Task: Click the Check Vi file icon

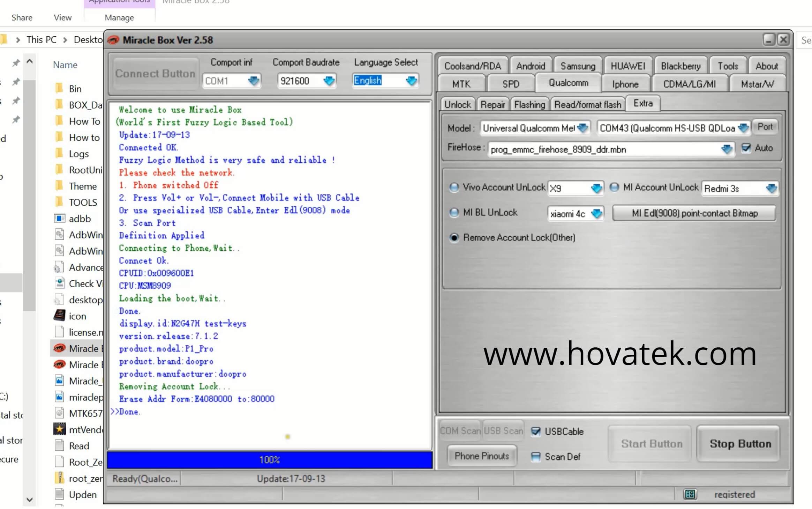Action: (x=59, y=283)
